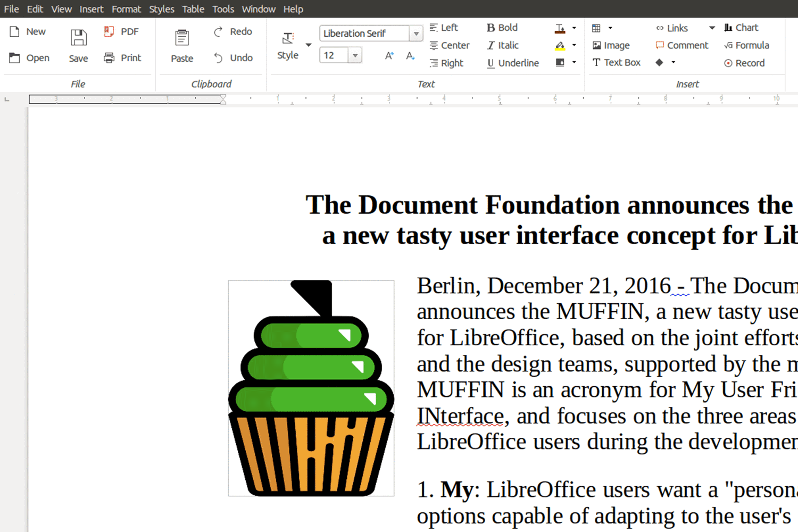
Task: Open the Links dropdown arrow
Action: [x=712, y=28]
